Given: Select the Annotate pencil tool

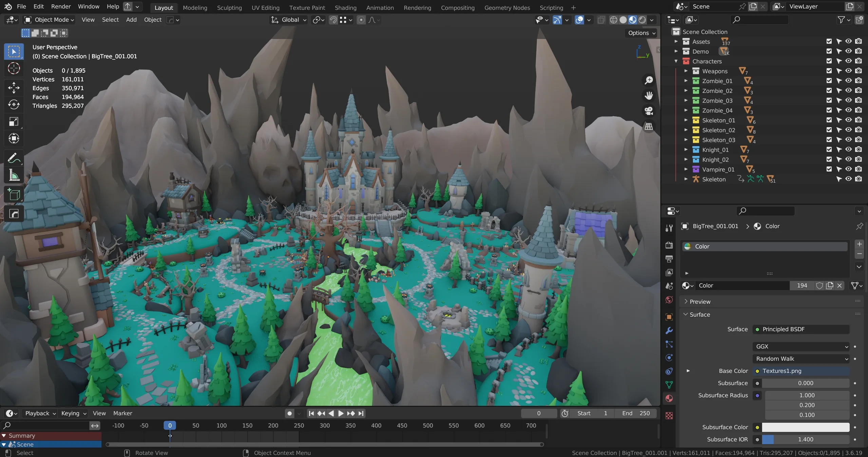Looking at the screenshot, I should (x=14, y=158).
